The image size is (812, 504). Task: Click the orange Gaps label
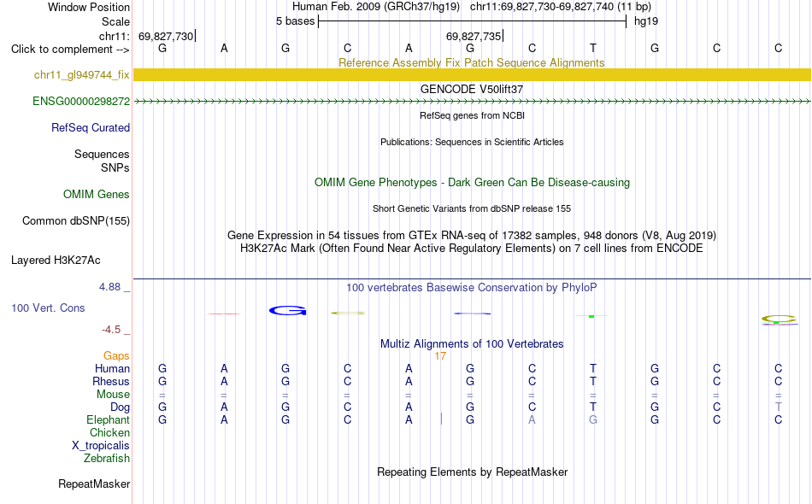(x=116, y=355)
